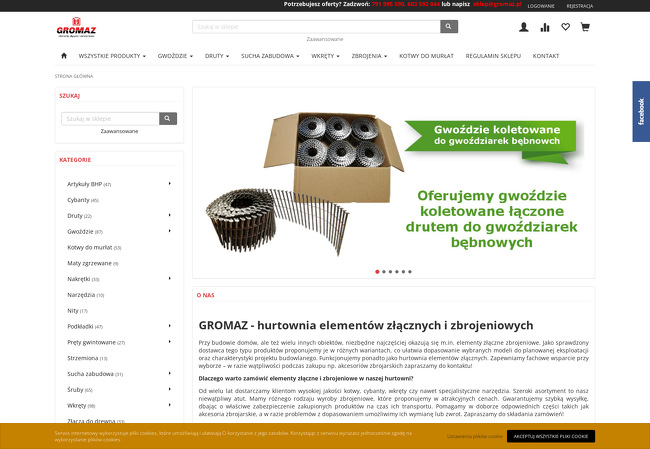Open the Maty zgrzewane category
The height and width of the screenshot is (449, 650).
pos(93,263)
